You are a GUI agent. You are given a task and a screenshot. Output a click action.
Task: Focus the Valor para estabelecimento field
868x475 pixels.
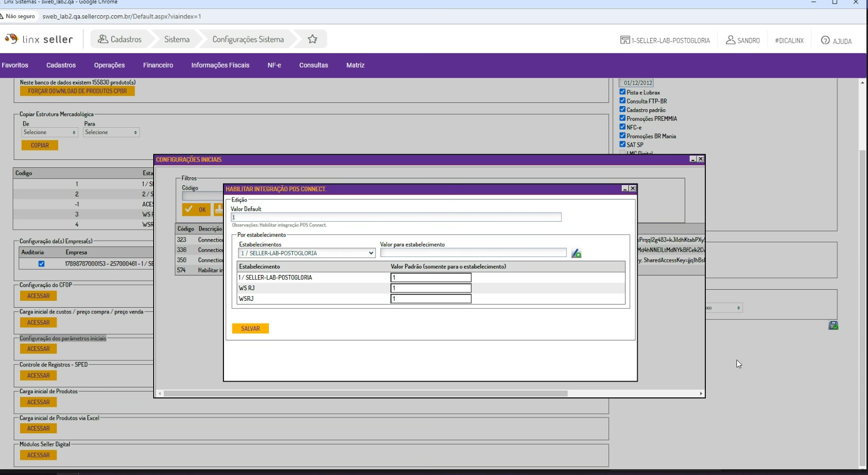(x=473, y=253)
